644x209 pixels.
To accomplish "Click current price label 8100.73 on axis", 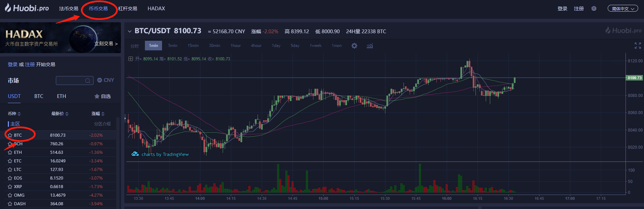I will click(634, 78).
